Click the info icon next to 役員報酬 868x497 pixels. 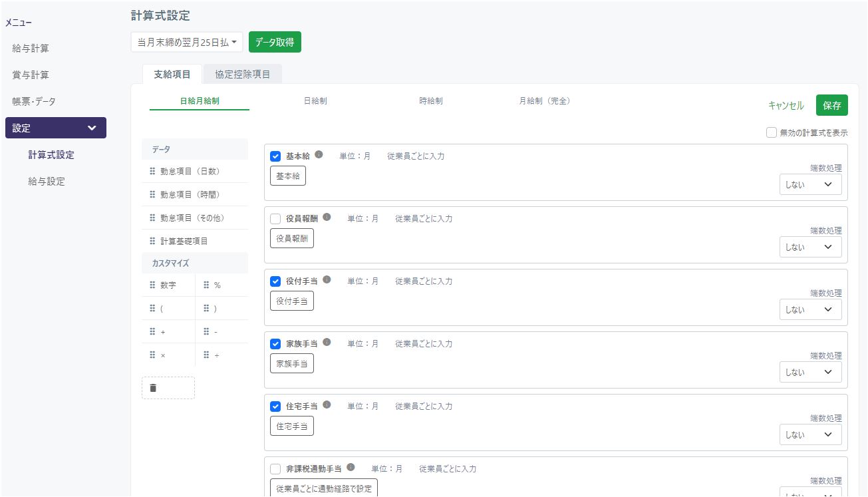pyautogui.click(x=326, y=216)
